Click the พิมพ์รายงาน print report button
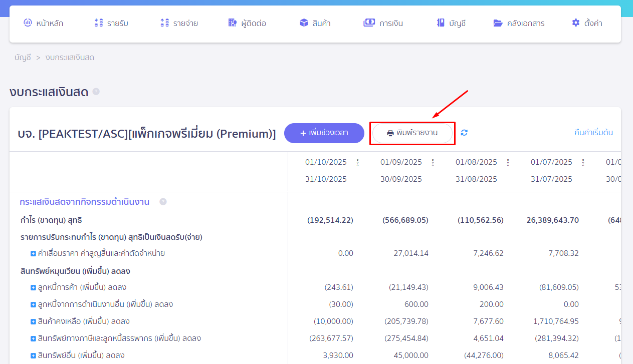Screen dimensions: 633x364 [x=412, y=133]
